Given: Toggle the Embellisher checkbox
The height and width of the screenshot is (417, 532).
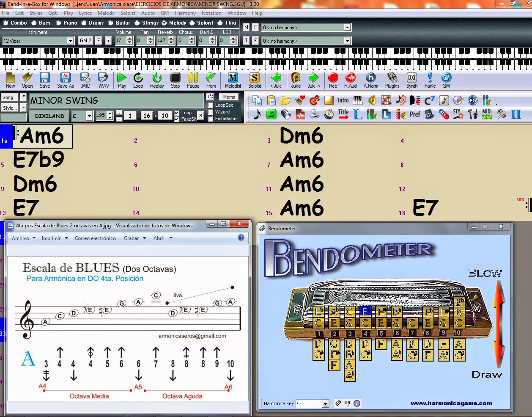Looking at the screenshot, I should [211, 119].
